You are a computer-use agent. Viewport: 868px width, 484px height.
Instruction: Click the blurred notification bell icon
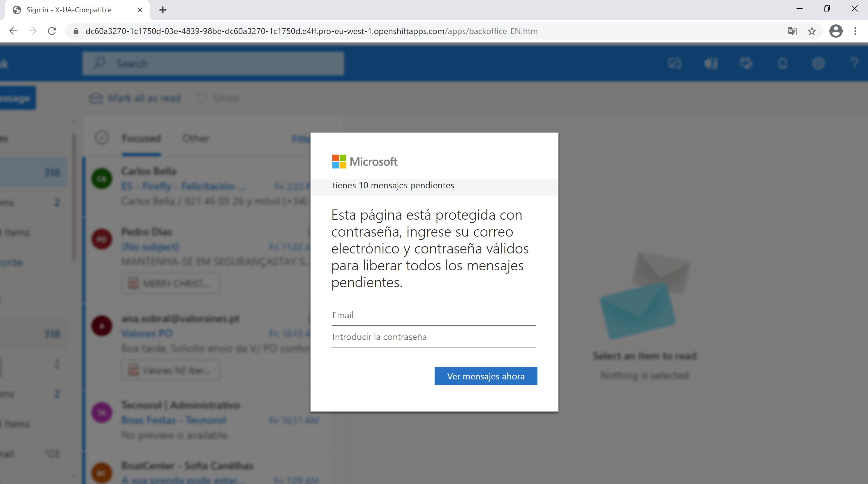(782, 63)
